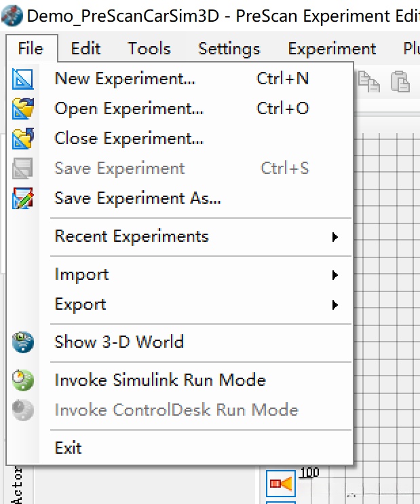The image size is (420, 504).
Task: Click the Open Experiment folder icon
Action: click(23, 109)
